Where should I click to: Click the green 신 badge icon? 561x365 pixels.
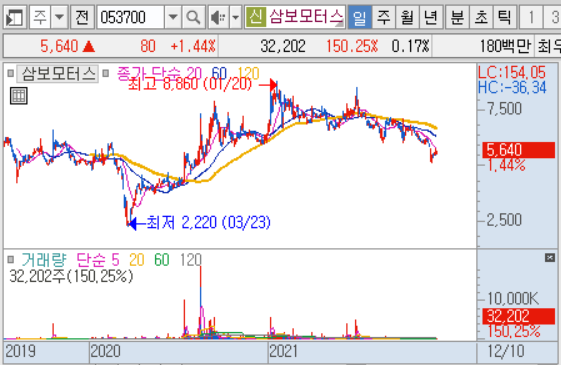(255, 16)
